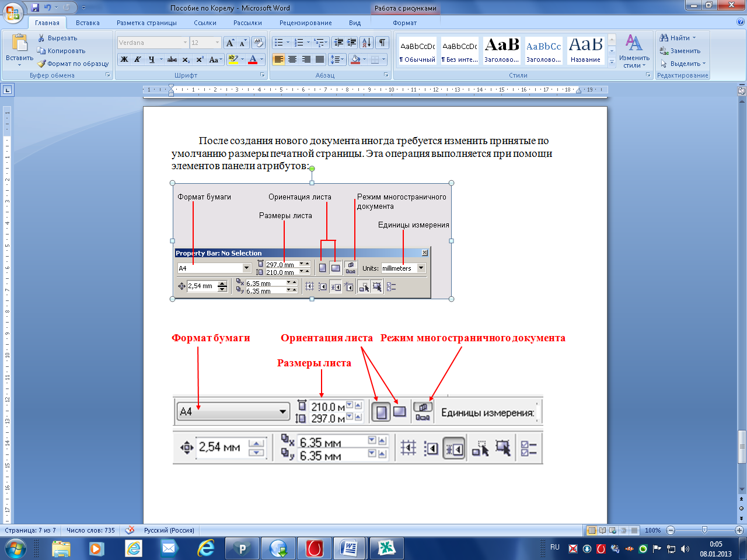The width and height of the screenshot is (747, 560).
Task: Clear formatting with the eraser icon
Action: [x=259, y=43]
